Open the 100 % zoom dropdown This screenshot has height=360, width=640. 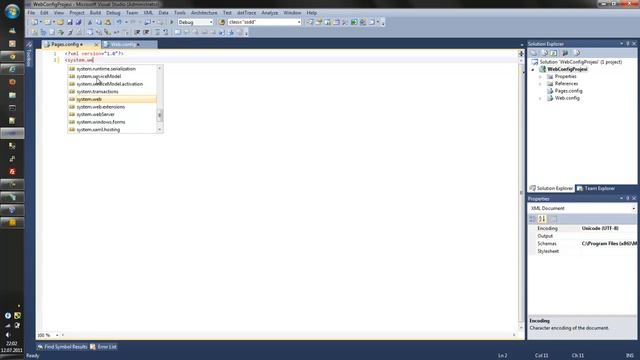coord(57,335)
